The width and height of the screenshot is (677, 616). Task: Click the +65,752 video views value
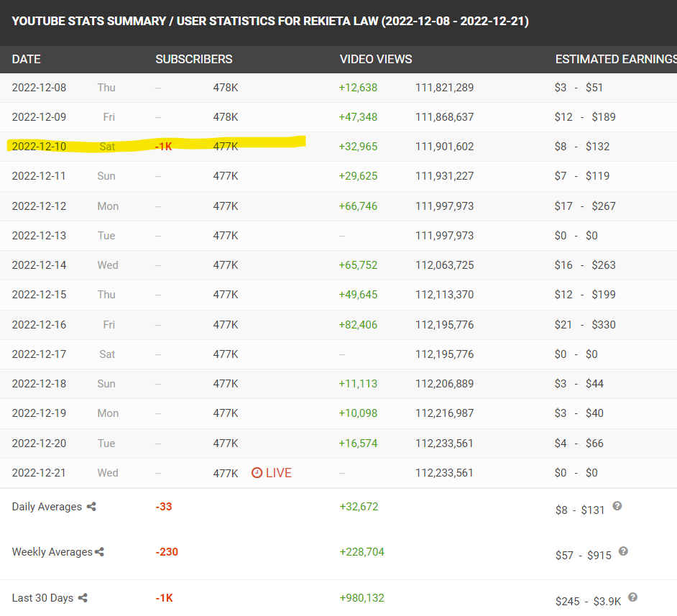[x=358, y=265]
